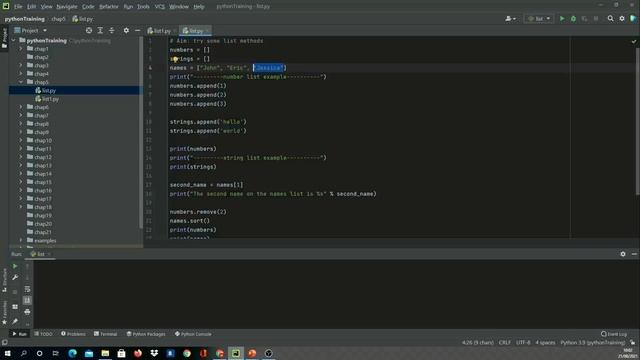Screen dimensions: 640x360
Task: Click the inspection checkmark in editor corner
Action: (633, 41)
